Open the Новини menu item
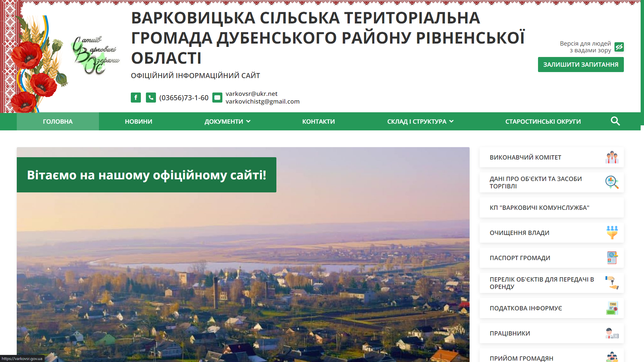 [x=139, y=121]
